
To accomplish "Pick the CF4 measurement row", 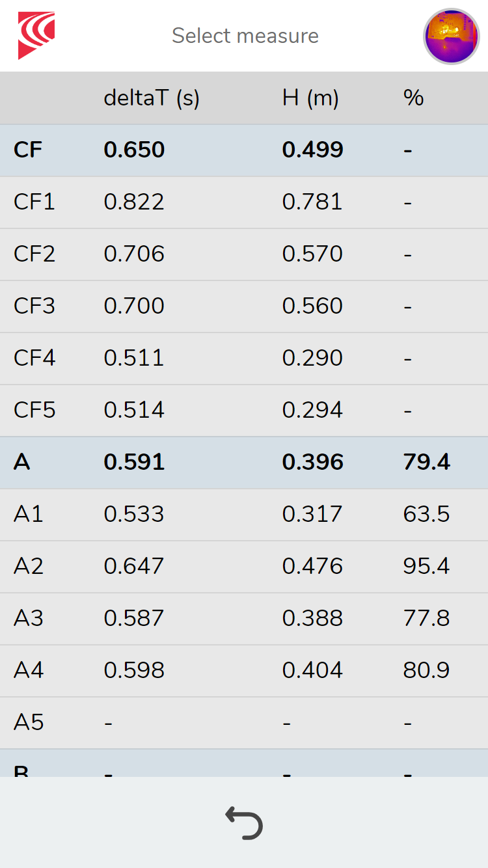I will [244, 359].
